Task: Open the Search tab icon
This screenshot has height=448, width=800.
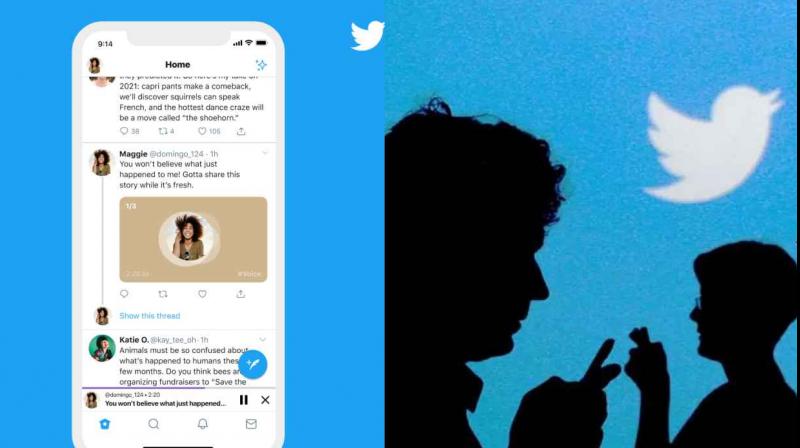Action: (154, 424)
